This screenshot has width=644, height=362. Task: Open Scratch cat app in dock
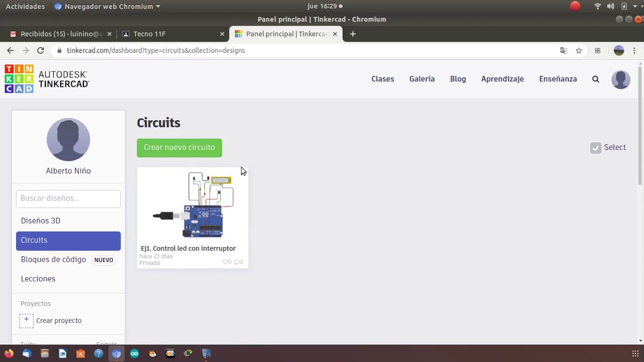click(x=152, y=353)
